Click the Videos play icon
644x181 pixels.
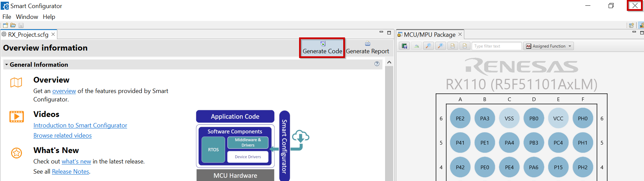(17, 117)
